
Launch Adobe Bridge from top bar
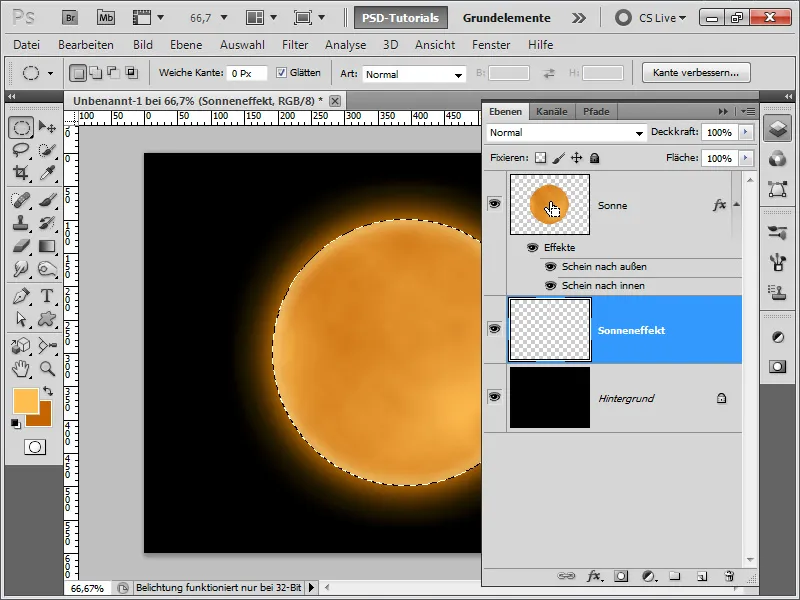70,18
